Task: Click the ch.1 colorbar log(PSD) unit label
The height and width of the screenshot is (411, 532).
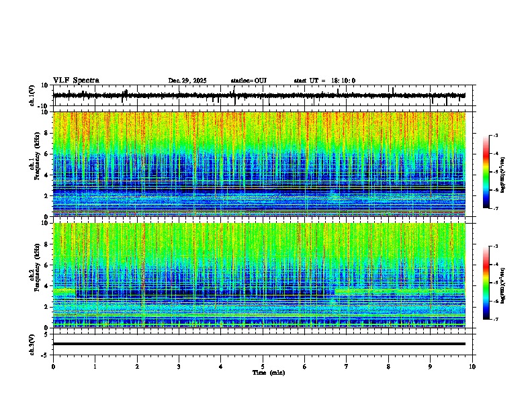Action: tap(502, 175)
